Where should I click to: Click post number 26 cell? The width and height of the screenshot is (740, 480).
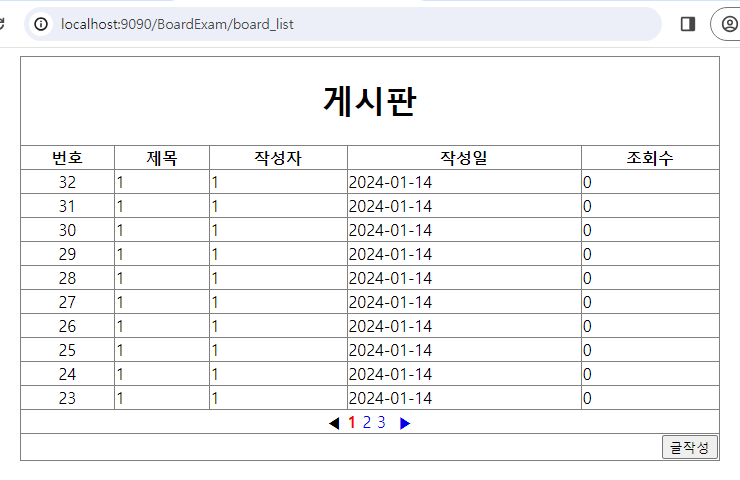67,326
